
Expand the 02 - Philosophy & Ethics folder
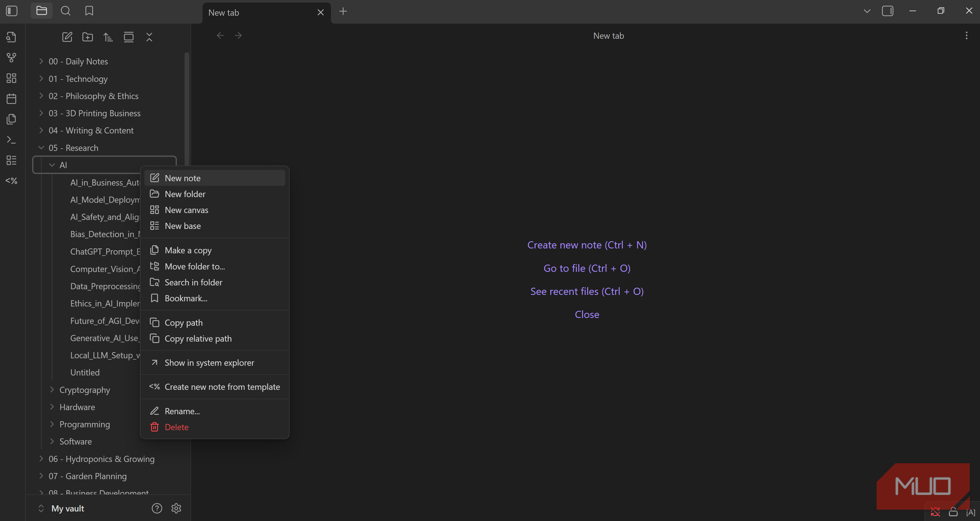pos(41,96)
